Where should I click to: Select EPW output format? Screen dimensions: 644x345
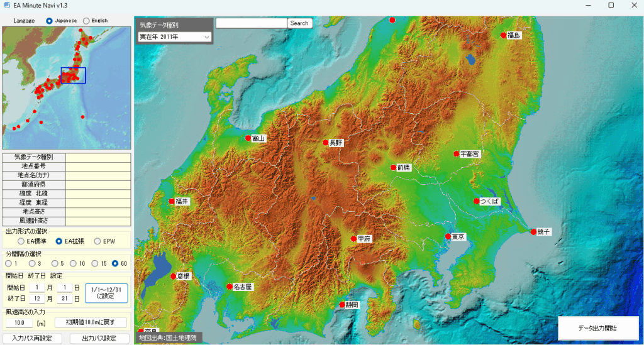(97, 241)
